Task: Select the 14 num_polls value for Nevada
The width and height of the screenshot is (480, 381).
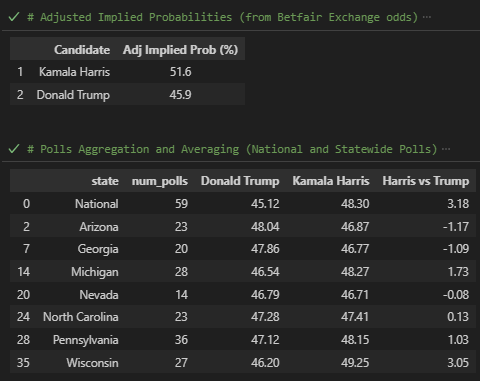Action: coord(181,295)
